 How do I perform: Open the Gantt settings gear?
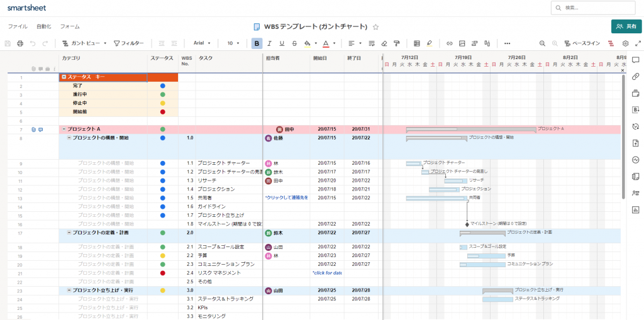(626, 43)
